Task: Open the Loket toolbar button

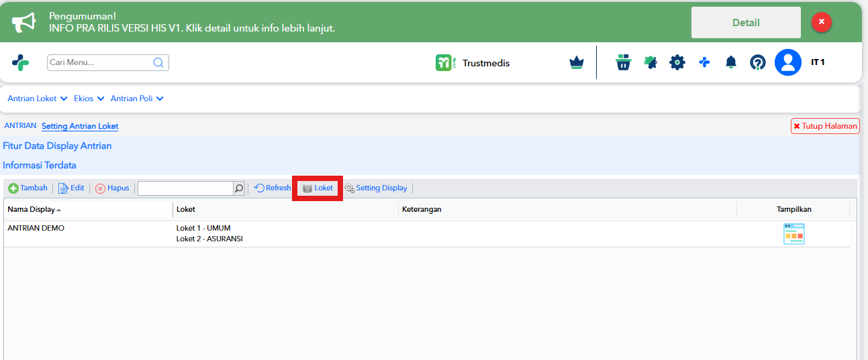Action: point(318,188)
